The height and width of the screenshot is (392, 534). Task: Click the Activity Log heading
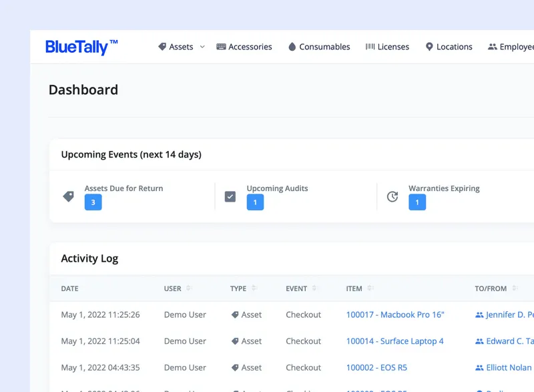click(89, 258)
